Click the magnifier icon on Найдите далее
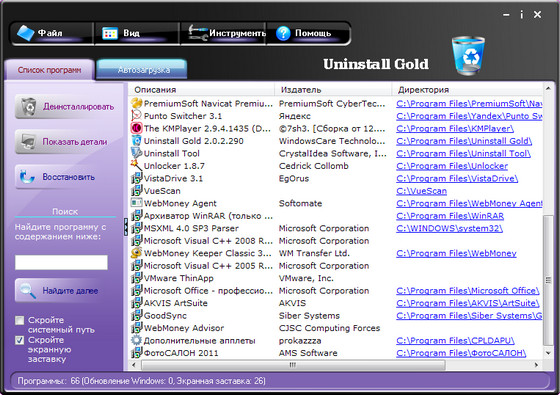The height and width of the screenshot is (395, 560). (x=28, y=290)
